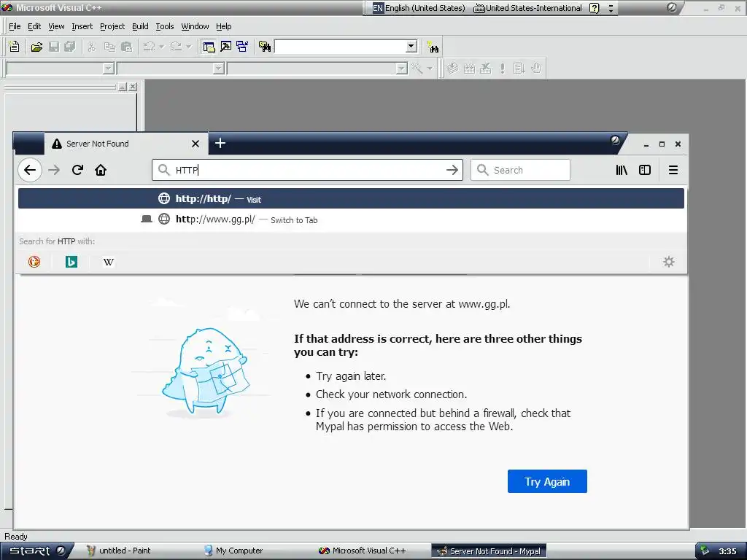This screenshot has height=560, width=747.
Task: Click the WizardBar actions wand icon
Action: (x=417, y=69)
